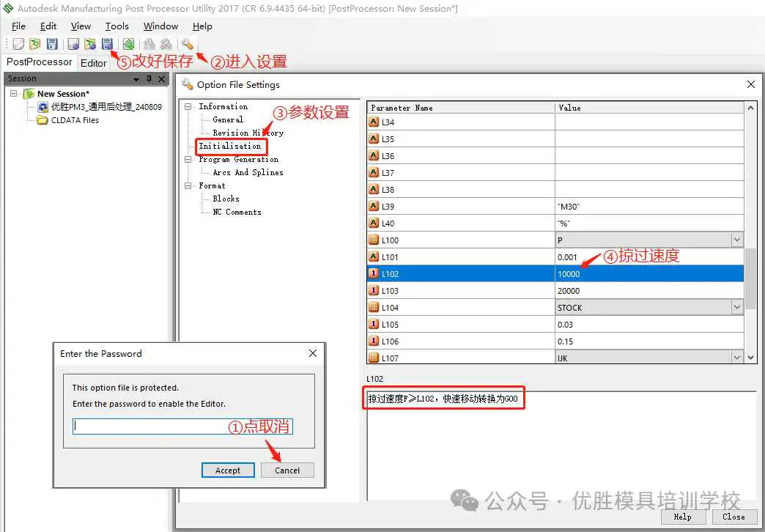
Task: Open the File menu
Action: [x=18, y=26]
